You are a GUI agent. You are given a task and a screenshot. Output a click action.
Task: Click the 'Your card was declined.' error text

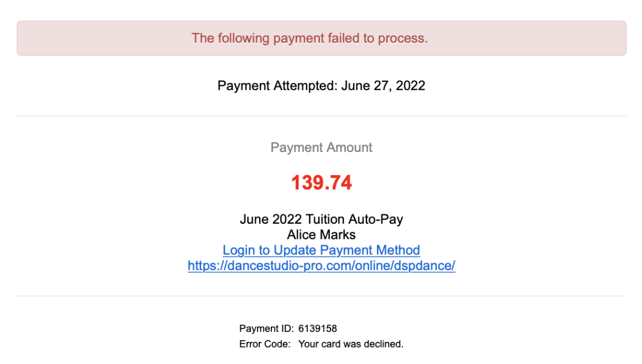point(351,344)
